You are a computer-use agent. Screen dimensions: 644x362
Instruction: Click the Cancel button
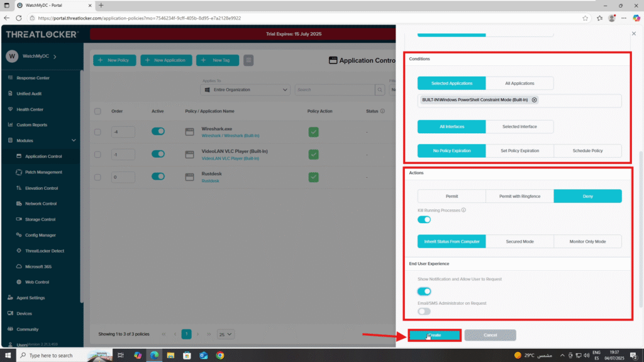490,336
